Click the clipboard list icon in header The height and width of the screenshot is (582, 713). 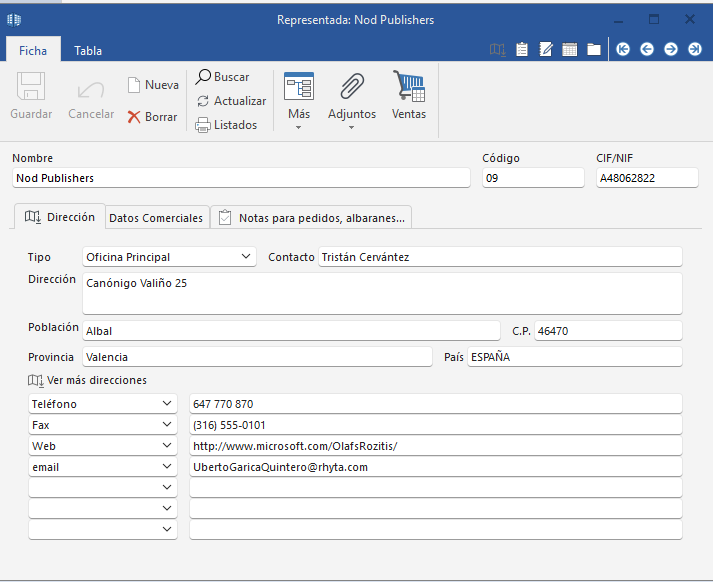coord(522,49)
